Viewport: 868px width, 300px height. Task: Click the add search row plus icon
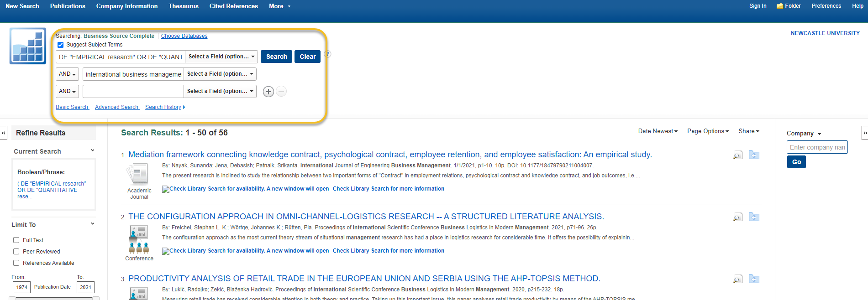268,92
